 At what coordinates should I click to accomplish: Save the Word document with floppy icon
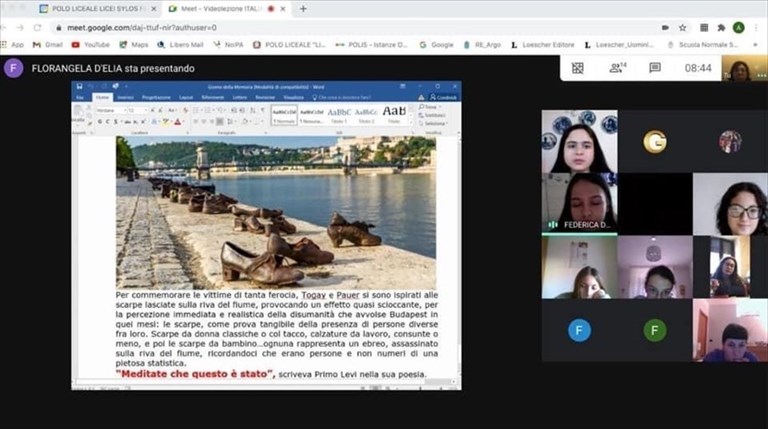[x=79, y=87]
